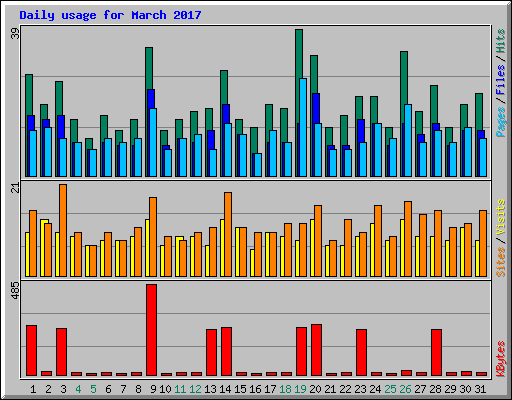
Task: Select the red KBytes bar for day 1
Action: point(32,351)
